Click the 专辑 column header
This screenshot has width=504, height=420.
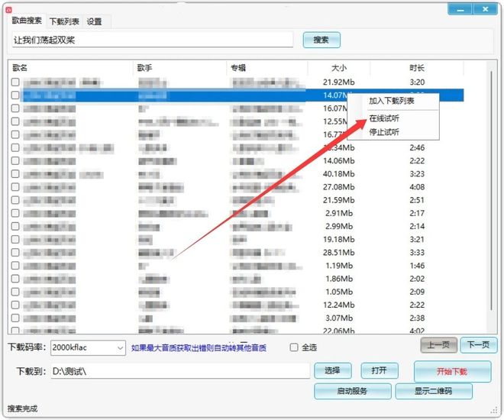coord(238,68)
